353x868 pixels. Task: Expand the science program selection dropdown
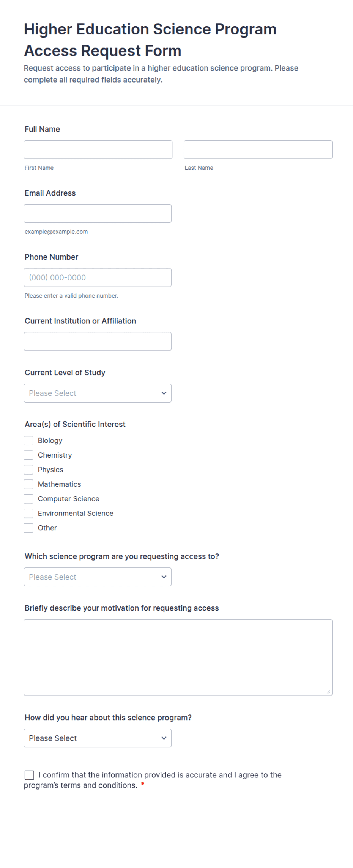pos(98,577)
